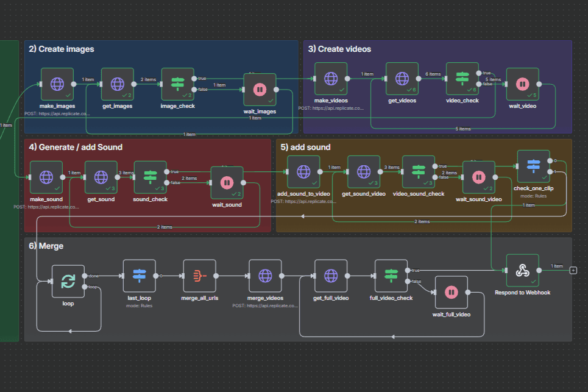This screenshot has width=588, height=392.
Task: Click plus connector after Respond to Webhook
Action: point(573,270)
